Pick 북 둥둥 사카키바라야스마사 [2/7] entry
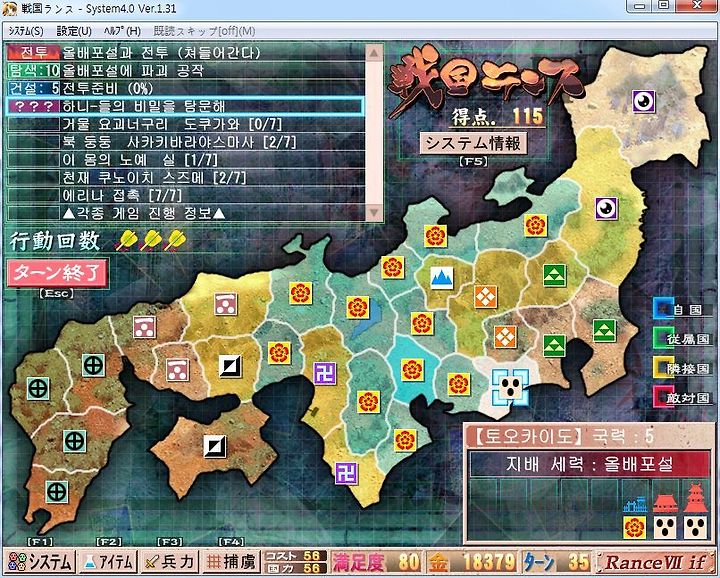This screenshot has height=578, width=720. tap(186, 142)
